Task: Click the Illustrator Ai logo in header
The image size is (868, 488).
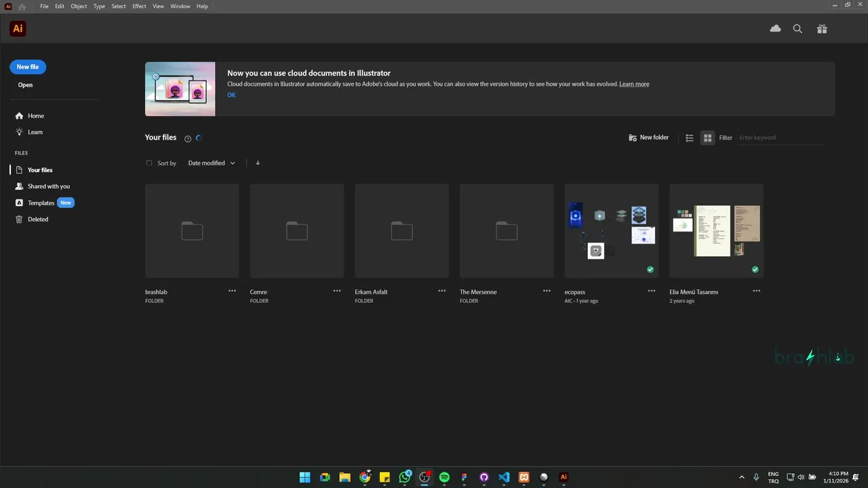Action: (x=18, y=28)
